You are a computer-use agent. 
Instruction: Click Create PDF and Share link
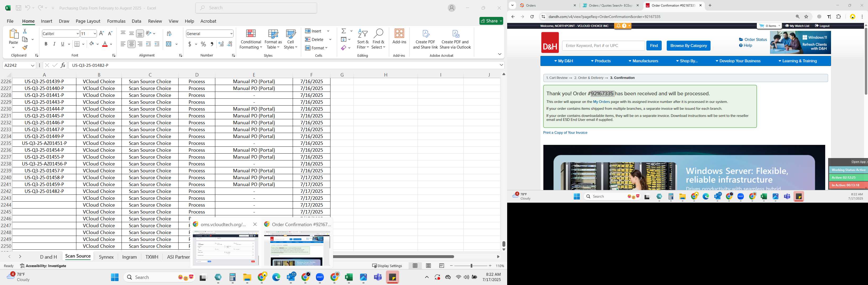425,39
